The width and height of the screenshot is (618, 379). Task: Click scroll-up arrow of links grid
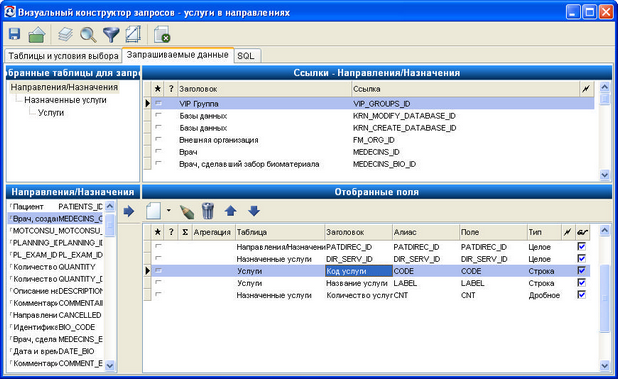click(x=605, y=87)
